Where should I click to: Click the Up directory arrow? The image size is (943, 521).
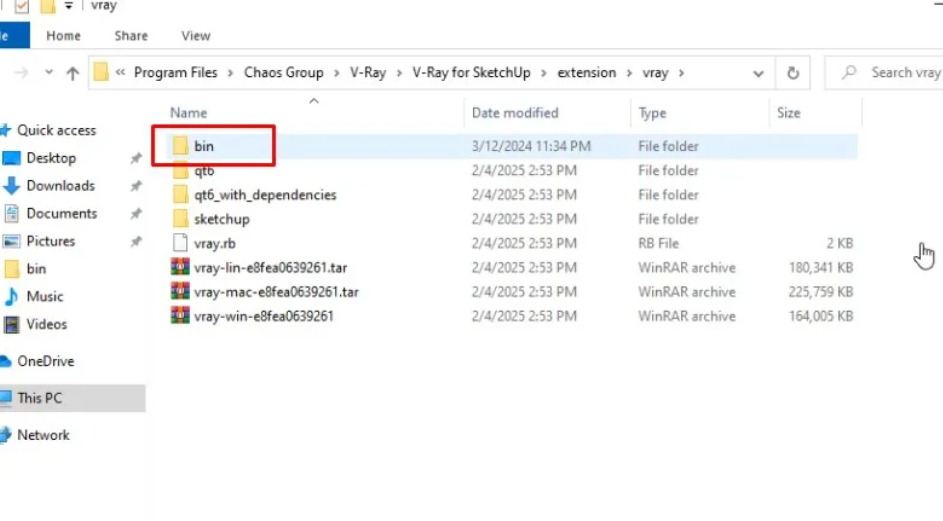click(x=72, y=73)
